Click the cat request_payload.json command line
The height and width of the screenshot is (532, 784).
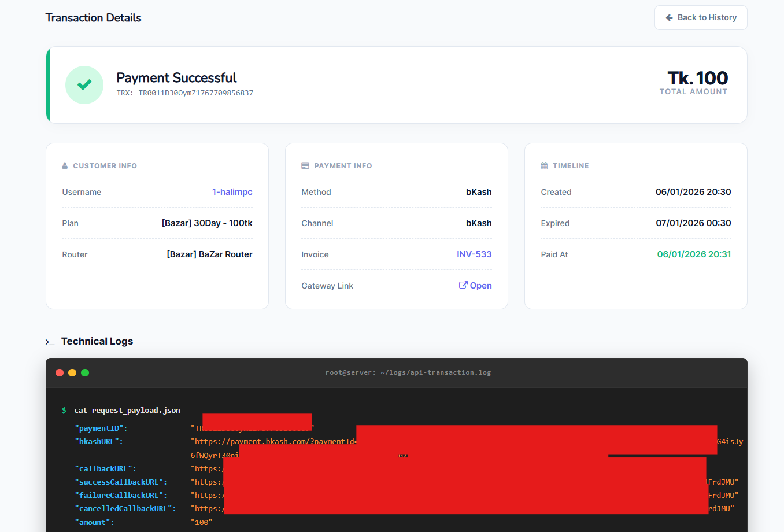pyautogui.click(x=127, y=411)
